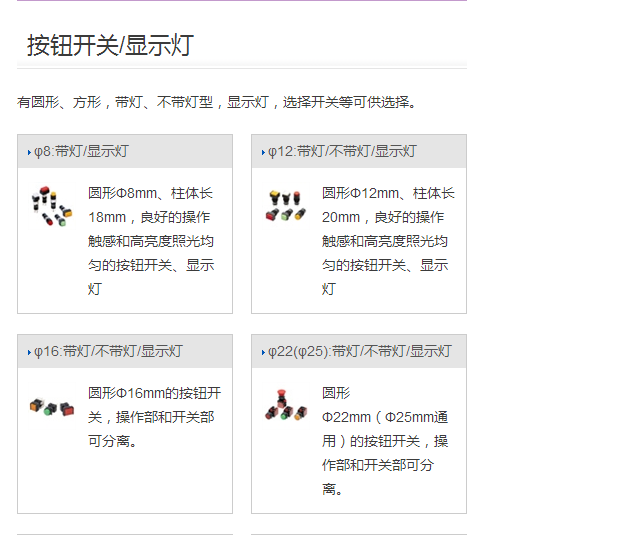639x535 pixels.
Task: Click the φ22 emergency-stop product thumbnail
Action: [x=285, y=405]
